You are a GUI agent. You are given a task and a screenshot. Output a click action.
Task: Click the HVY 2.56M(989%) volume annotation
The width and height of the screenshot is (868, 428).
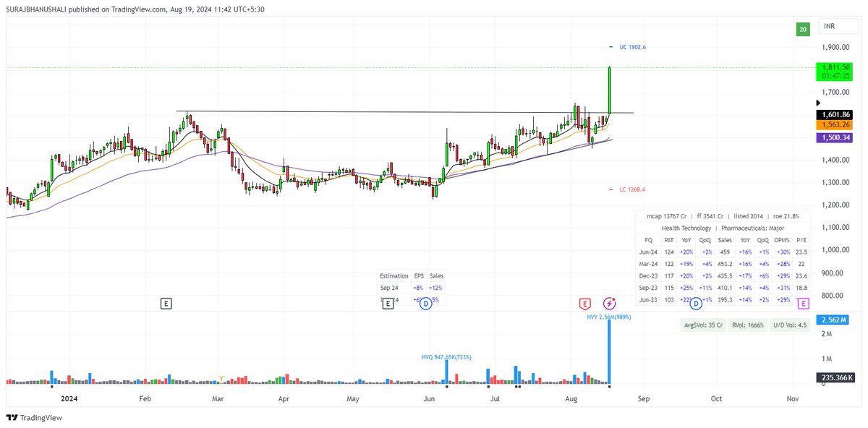click(x=608, y=317)
